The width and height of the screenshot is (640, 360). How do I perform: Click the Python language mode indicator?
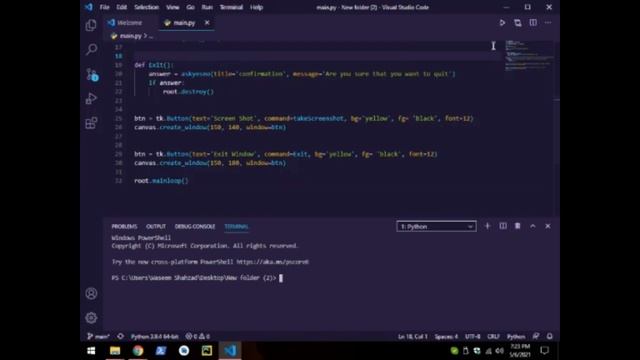[516, 336]
